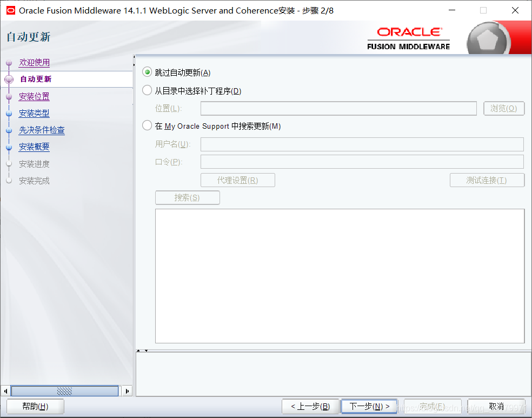Click the 浏览(O) browse button
Image resolution: width=532 pixels, height=418 pixels.
pos(504,108)
